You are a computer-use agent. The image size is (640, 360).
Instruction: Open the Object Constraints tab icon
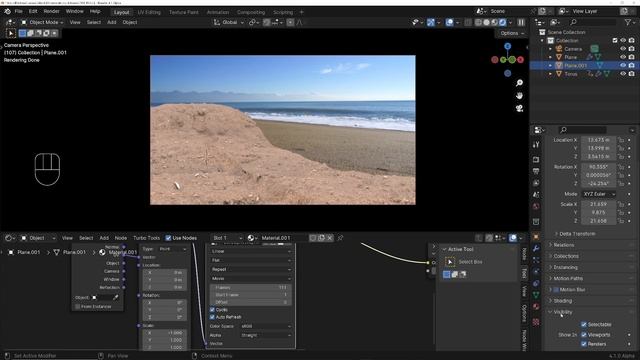pos(536,283)
